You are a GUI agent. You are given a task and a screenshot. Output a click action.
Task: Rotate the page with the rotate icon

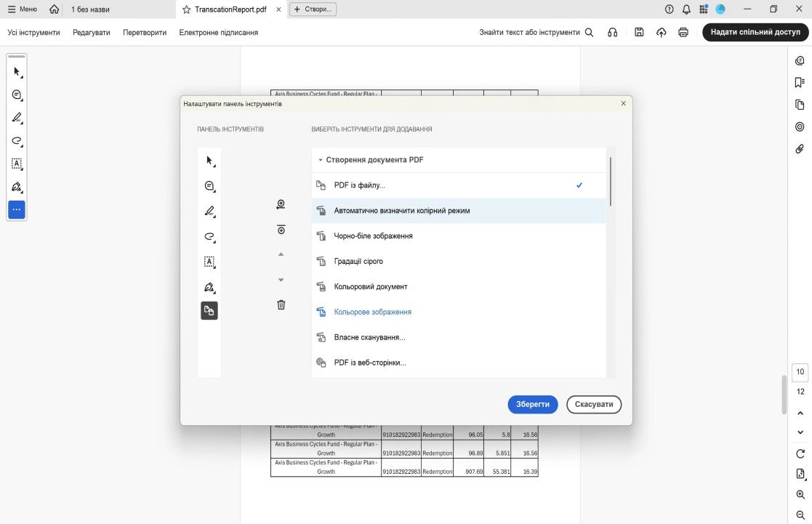pyautogui.click(x=800, y=454)
